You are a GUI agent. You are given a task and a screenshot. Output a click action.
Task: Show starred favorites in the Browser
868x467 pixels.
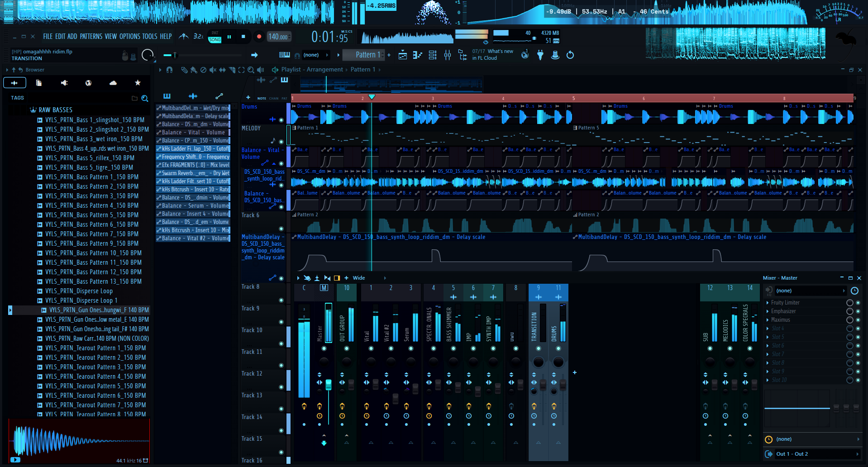pos(138,83)
